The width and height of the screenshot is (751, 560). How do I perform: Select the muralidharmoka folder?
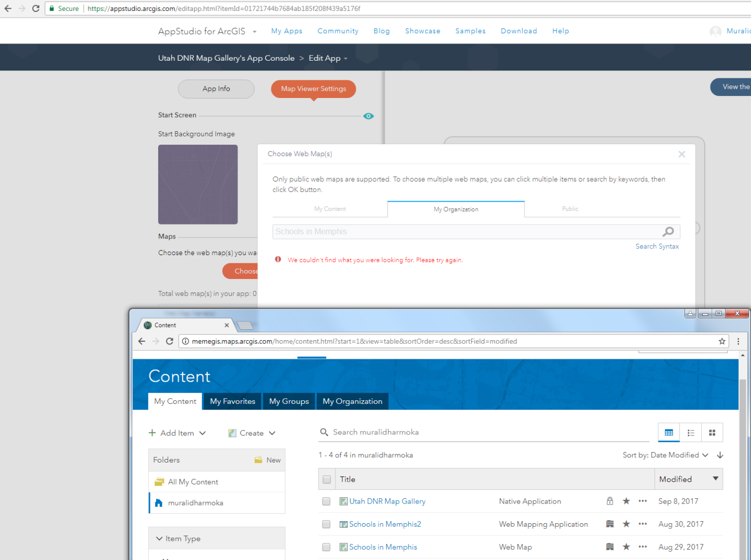point(217,503)
